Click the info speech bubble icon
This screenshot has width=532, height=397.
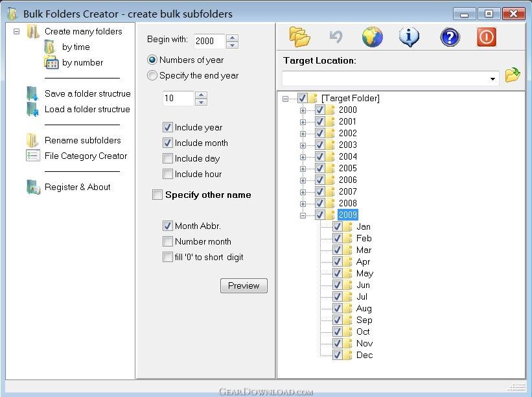point(409,37)
